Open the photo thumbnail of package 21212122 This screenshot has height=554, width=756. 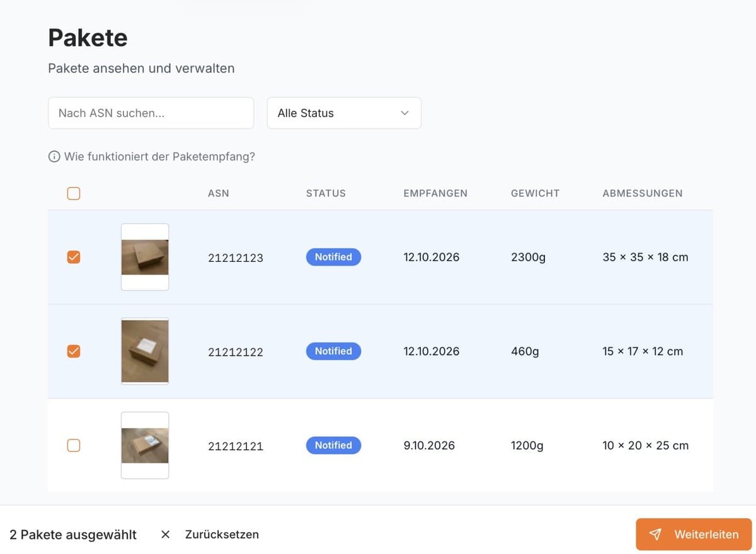click(x=145, y=351)
